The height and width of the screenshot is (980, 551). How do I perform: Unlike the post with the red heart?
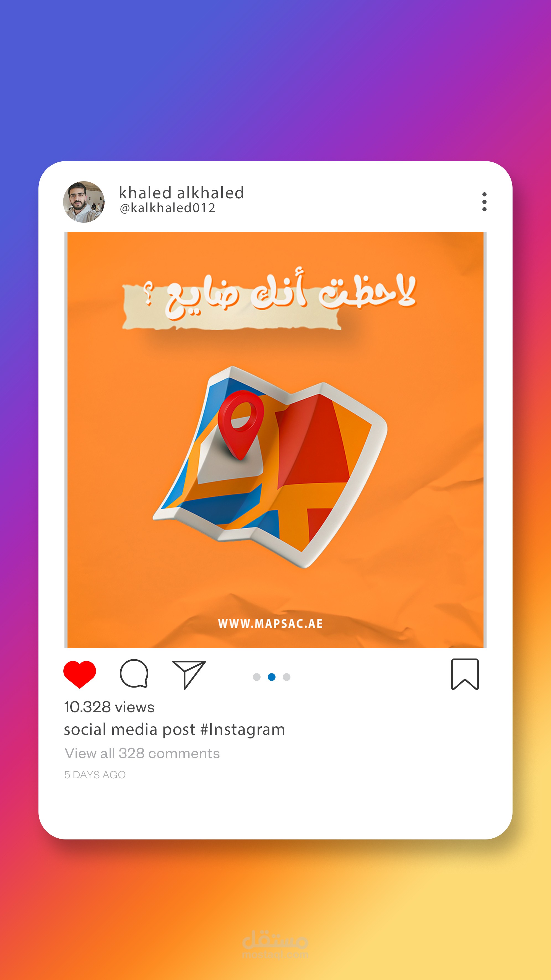[x=79, y=675]
